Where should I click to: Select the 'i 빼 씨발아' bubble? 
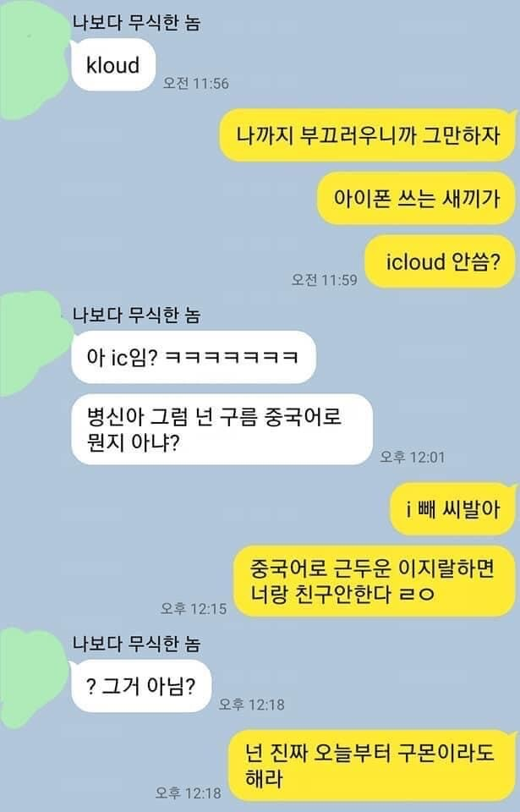click(453, 509)
